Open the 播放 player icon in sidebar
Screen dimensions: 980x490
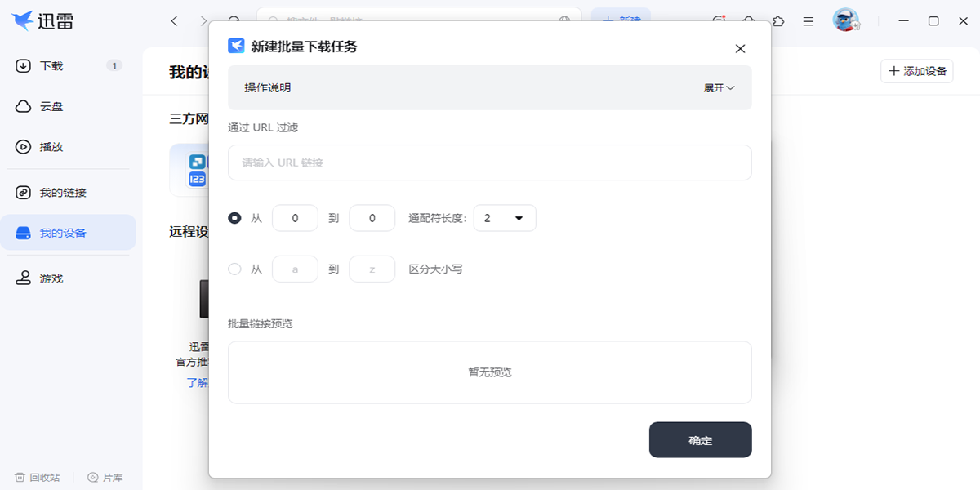[24, 147]
